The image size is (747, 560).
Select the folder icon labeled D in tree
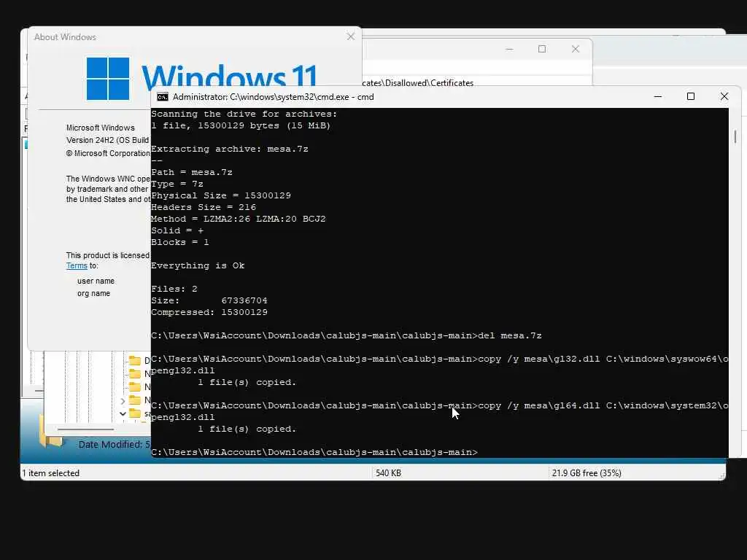point(135,360)
